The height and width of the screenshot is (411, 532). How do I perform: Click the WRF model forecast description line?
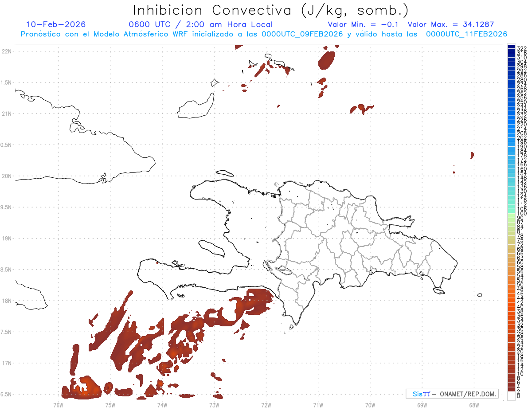264,34
